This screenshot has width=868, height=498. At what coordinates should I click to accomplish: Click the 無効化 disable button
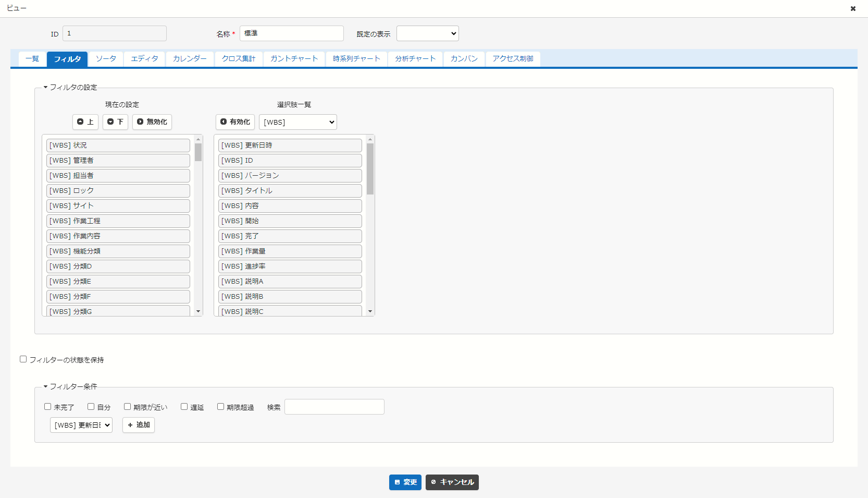pyautogui.click(x=152, y=122)
